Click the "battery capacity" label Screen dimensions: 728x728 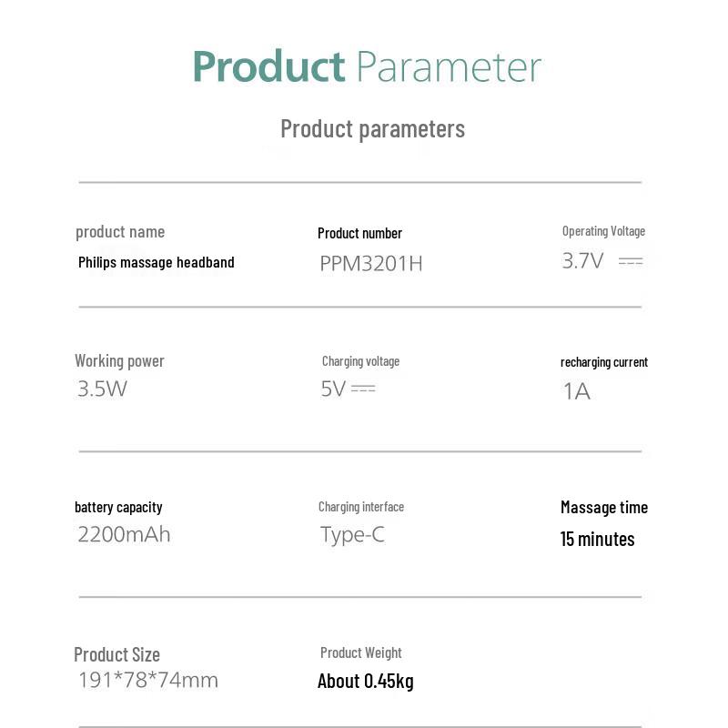point(118,507)
